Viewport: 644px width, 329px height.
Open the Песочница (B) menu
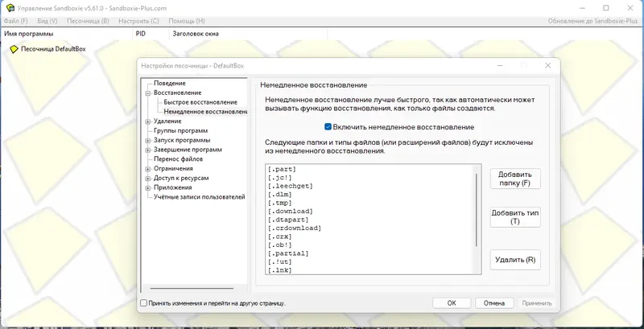tap(88, 21)
